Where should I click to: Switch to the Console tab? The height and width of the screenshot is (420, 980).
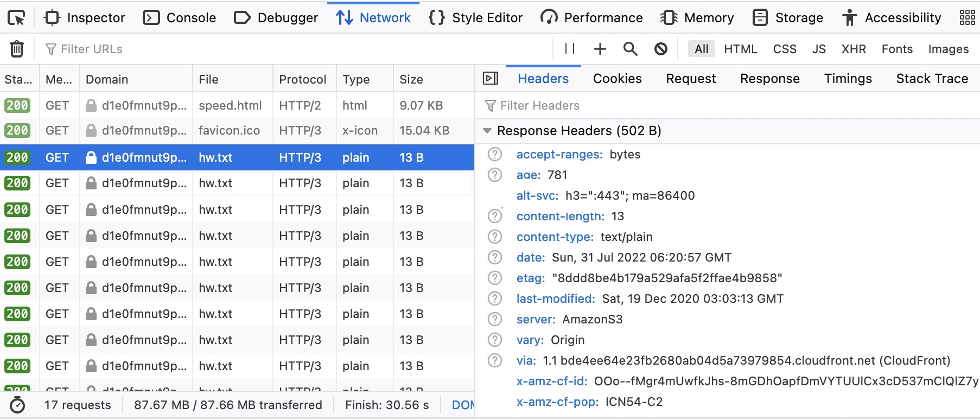pos(179,18)
